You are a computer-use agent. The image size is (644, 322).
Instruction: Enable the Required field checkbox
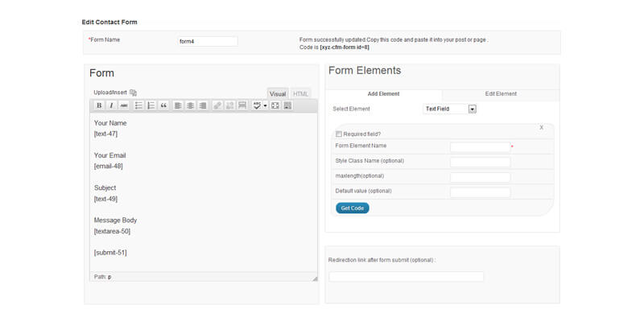pyautogui.click(x=339, y=134)
